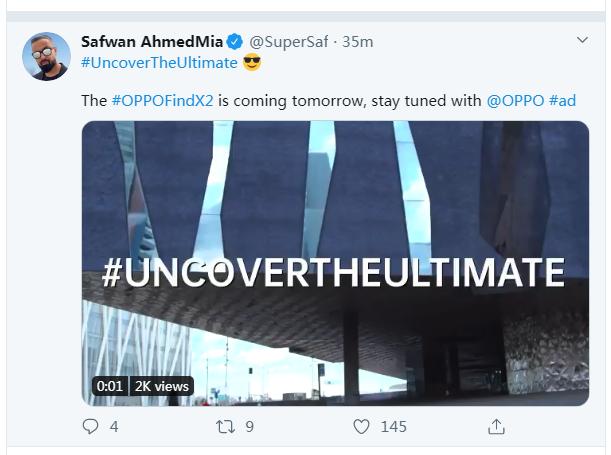Click the 145 likes count

(394, 426)
